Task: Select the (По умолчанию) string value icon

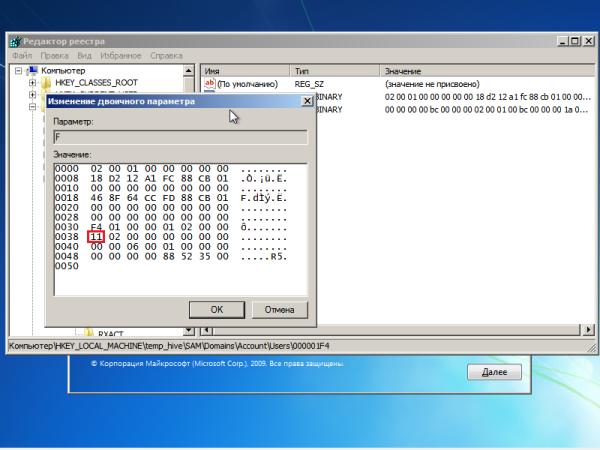Action: [x=210, y=84]
